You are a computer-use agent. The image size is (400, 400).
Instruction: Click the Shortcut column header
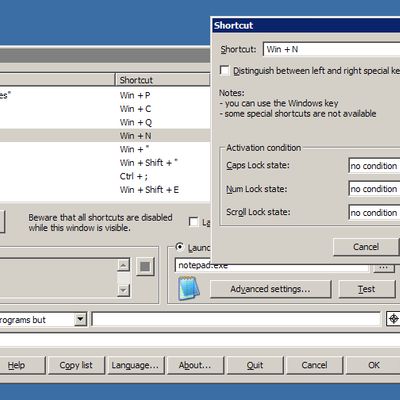coord(163,80)
